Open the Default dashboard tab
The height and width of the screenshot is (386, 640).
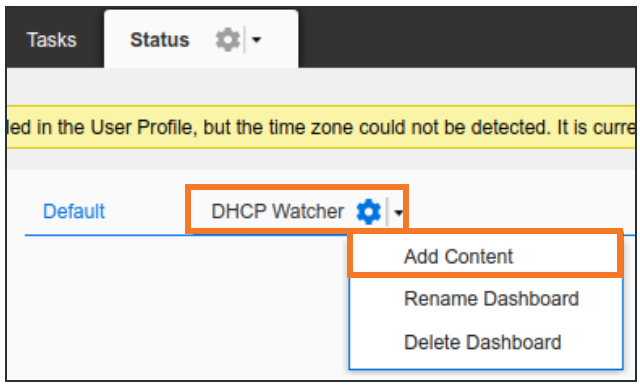point(74,211)
